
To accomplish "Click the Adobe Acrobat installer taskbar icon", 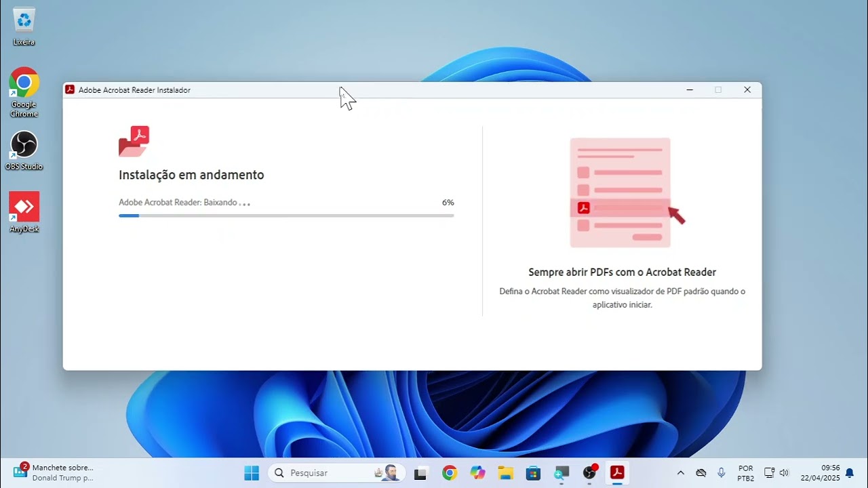I will [617, 473].
